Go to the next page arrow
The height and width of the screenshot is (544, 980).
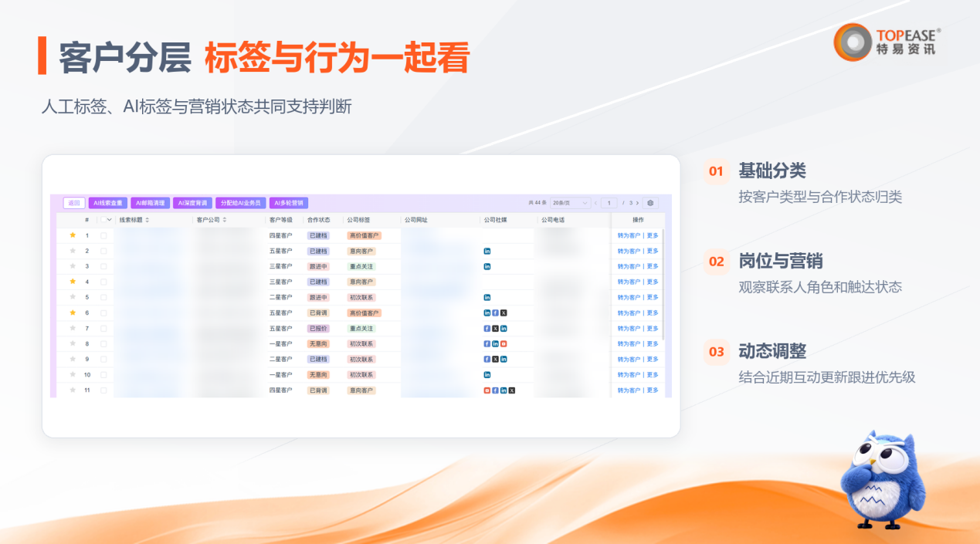pyautogui.click(x=637, y=203)
